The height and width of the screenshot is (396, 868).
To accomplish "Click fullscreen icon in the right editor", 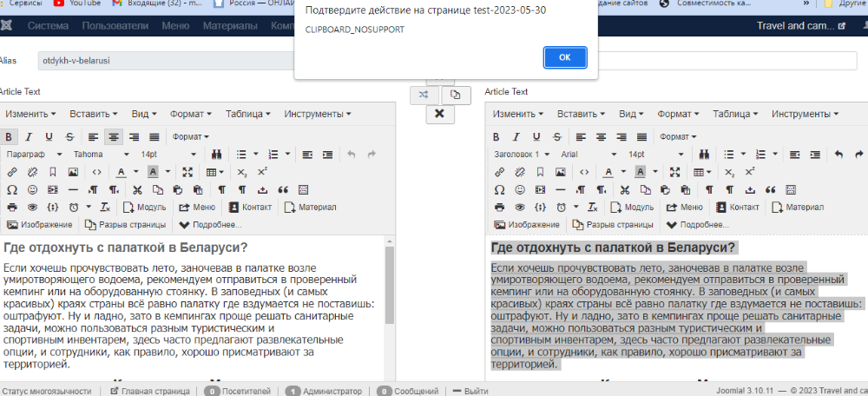I will pos(677,172).
